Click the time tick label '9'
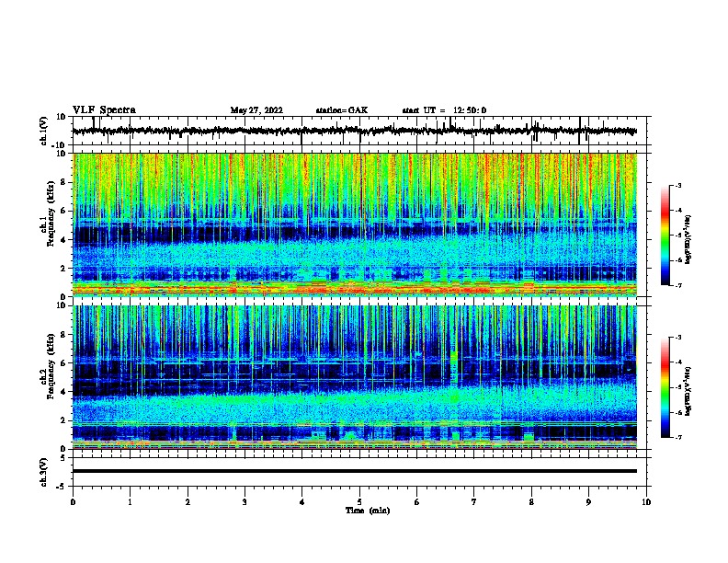Image resolution: width=728 pixels, height=563 pixels. [588, 502]
